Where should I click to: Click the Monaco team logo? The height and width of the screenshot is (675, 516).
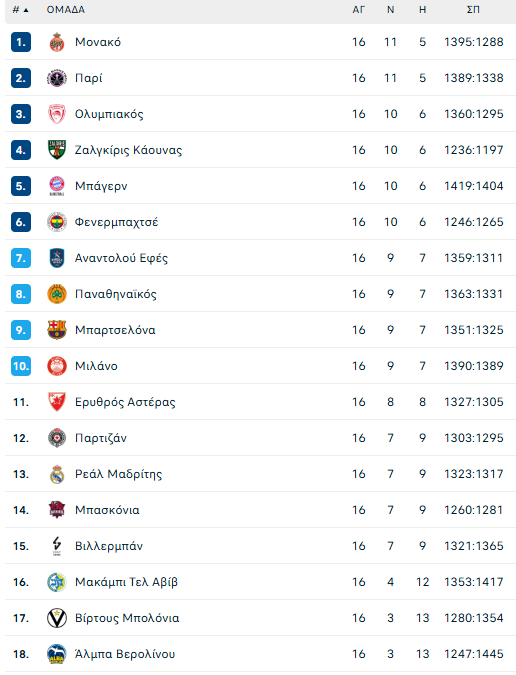point(57,42)
